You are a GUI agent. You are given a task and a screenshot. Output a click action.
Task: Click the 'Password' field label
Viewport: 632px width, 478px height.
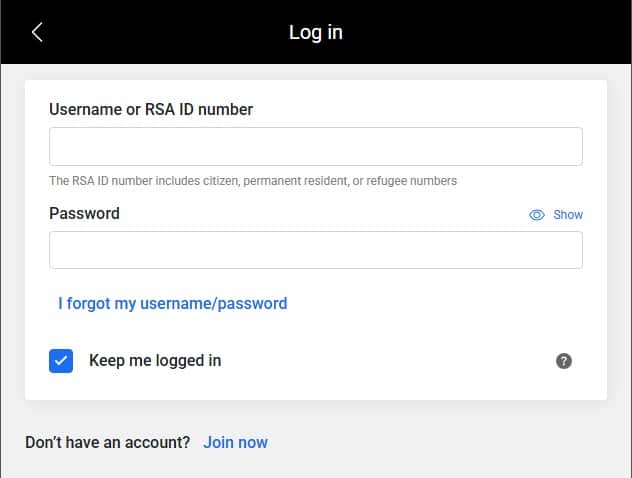pos(84,213)
